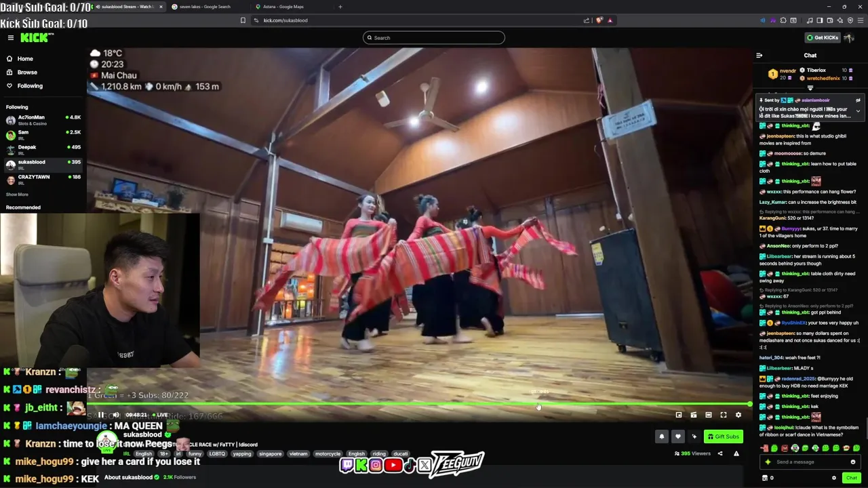
Task: Hide the pinned message
Action: point(858,100)
